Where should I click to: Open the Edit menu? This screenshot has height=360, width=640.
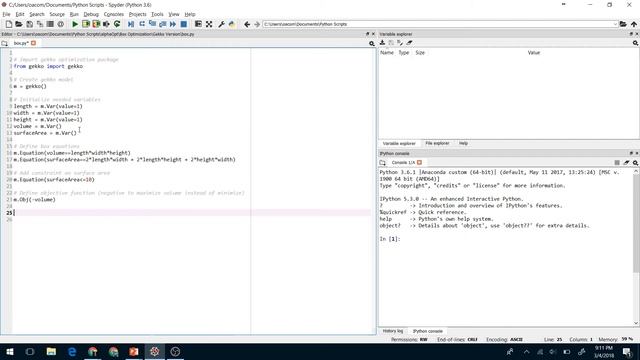(20, 14)
